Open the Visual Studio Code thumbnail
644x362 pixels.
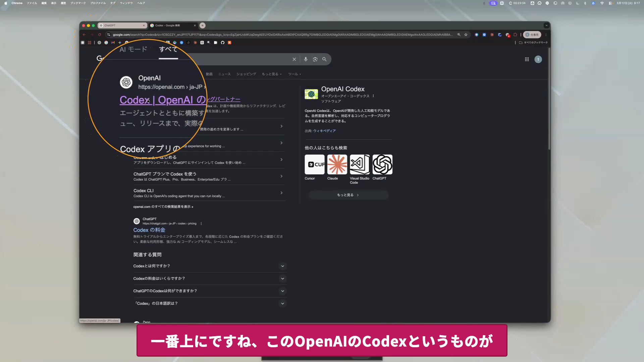pos(360,165)
